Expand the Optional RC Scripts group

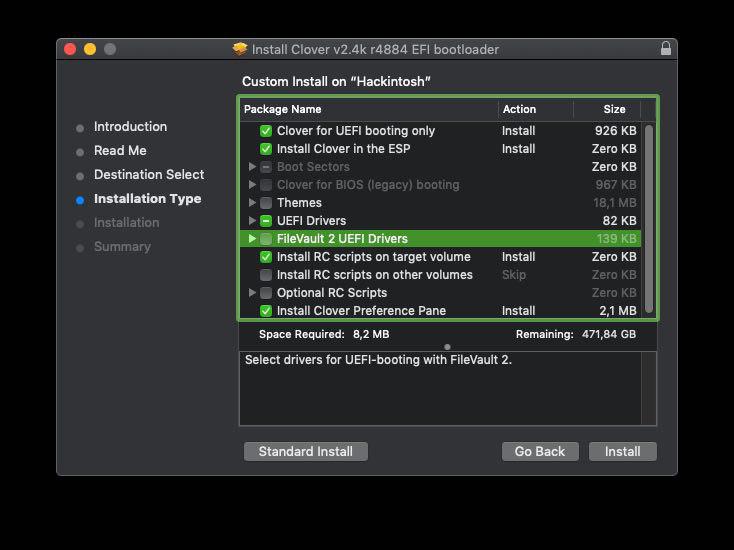[x=252, y=293]
